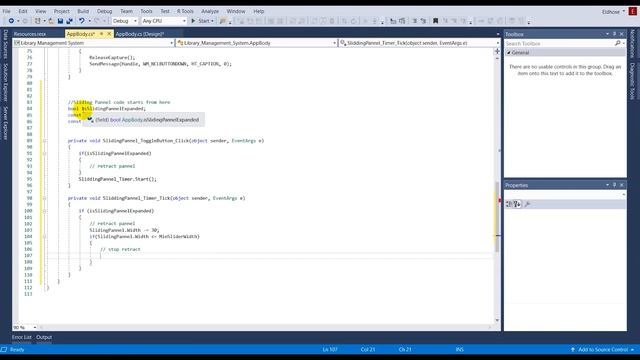Open the Output tab
640x360 pixels.
tap(44, 337)
